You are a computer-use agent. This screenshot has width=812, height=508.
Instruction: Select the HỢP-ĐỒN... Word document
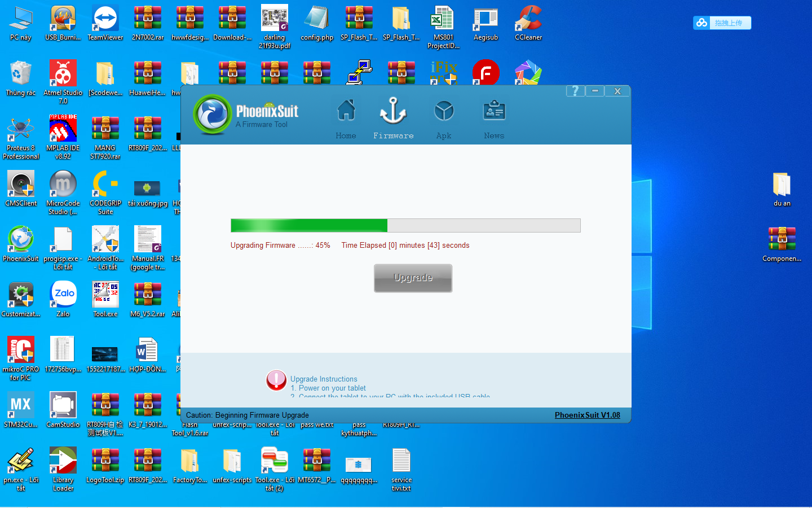[148, 355]
